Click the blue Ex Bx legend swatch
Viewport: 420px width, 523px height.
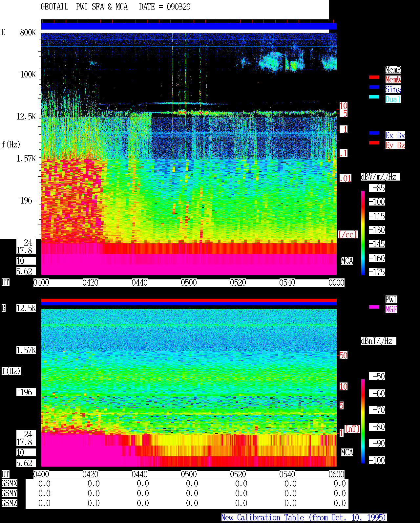pos(374,133)
